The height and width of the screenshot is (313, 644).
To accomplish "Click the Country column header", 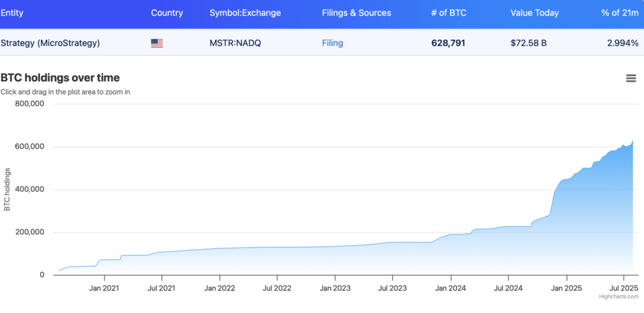I will pyautogui.click(x=166, y=13).
